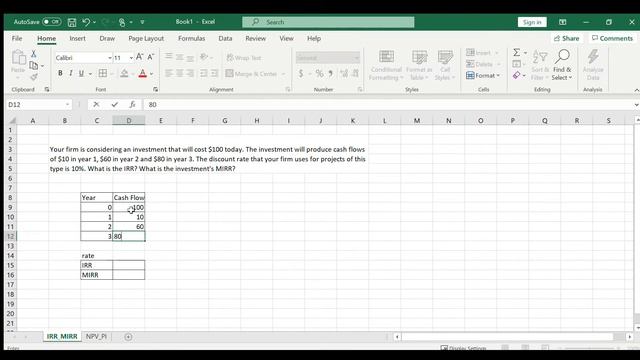640x360 pixels.
Task: Switch to the Data tab
Action: pos(225,38)
